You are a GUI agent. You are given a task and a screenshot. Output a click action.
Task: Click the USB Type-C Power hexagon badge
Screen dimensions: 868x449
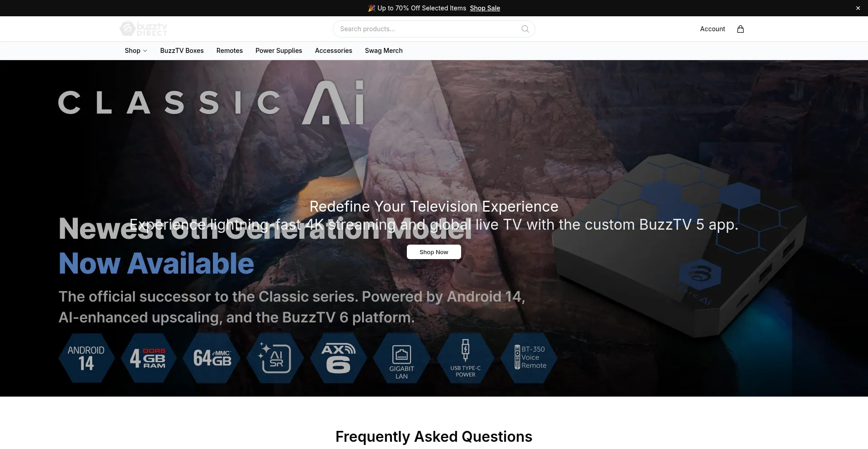pyautogui.click(x=465, y=358)
